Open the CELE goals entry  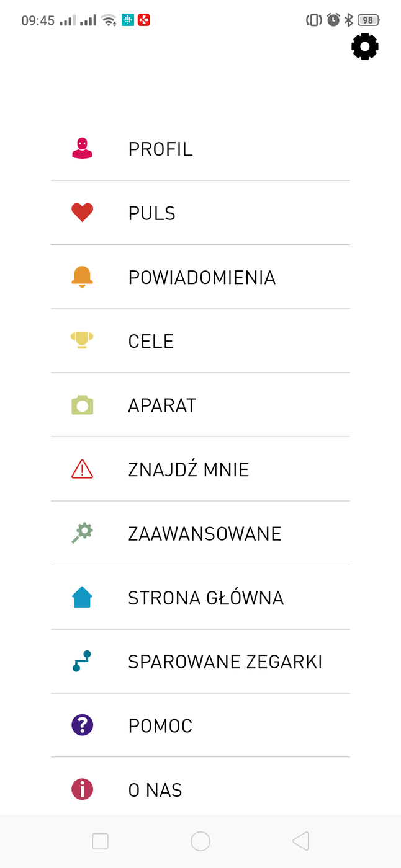[x=151, y=342]
